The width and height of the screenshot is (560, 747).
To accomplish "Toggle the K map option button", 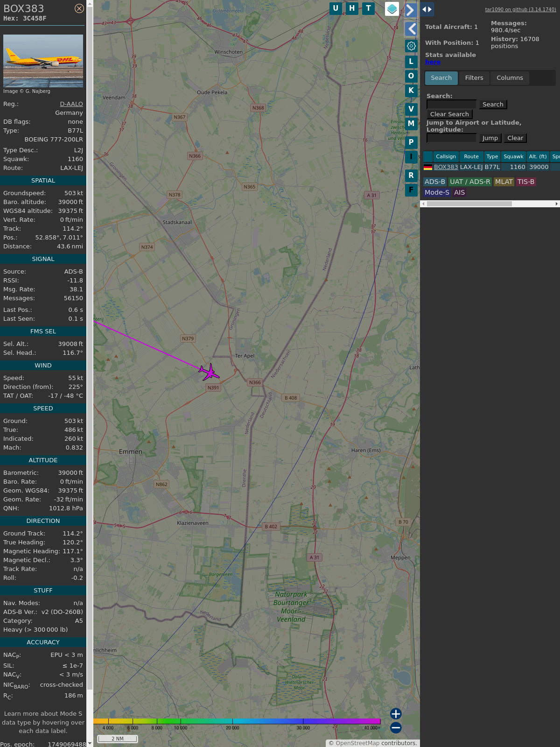I will click(x=411, y=91).
